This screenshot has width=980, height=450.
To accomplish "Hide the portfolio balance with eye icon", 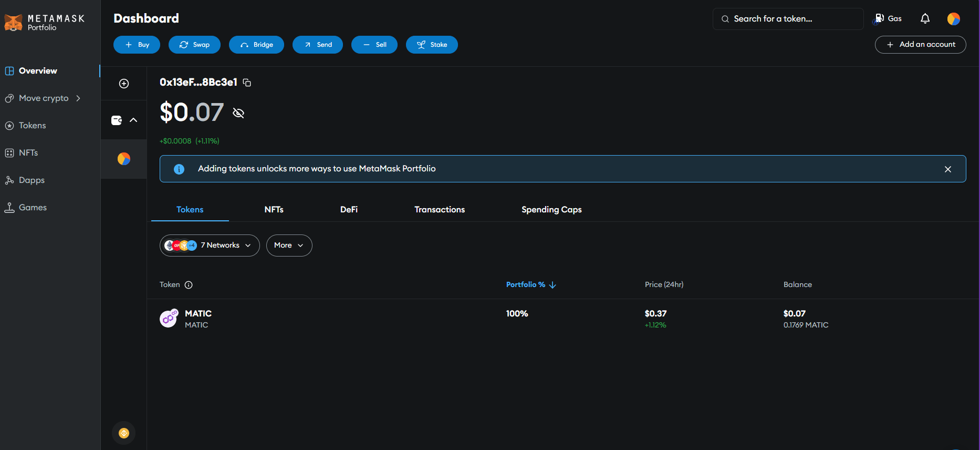I will (238, 113).
